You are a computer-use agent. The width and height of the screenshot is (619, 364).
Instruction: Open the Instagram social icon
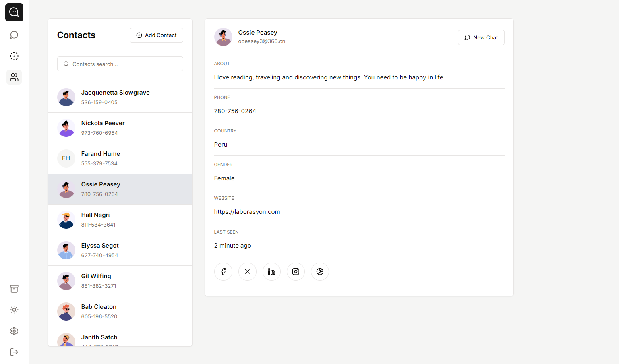point(296,272)
